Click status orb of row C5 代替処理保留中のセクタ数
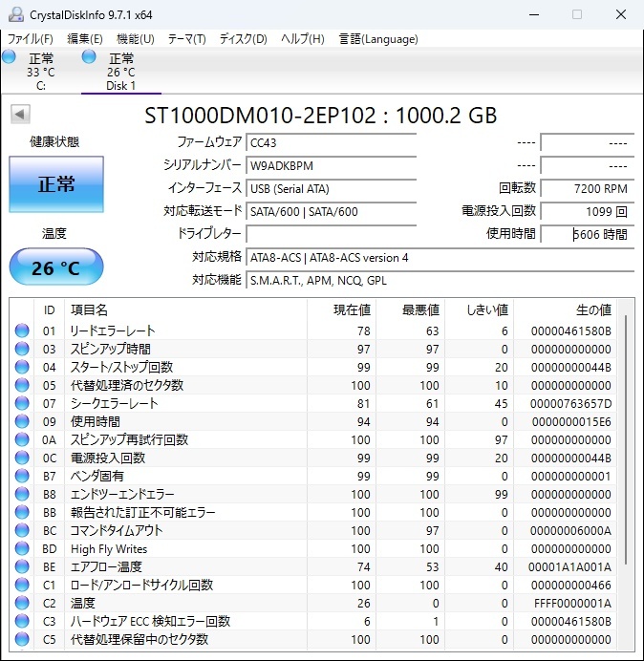 click(22, 639)
